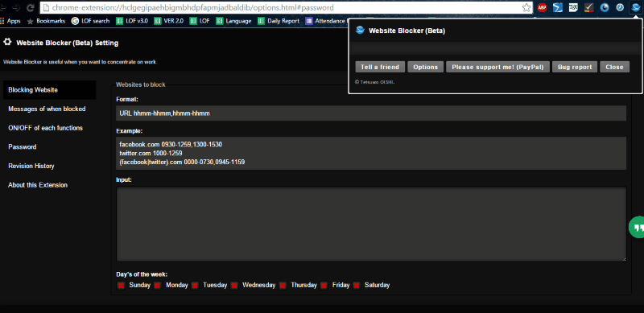
Task: Toggle the Friday checkbox
Action: pos(324,285)
